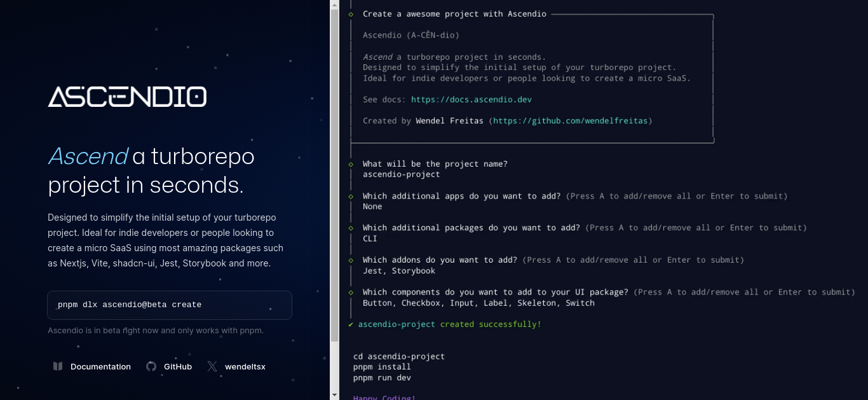The width and height of the screenshot is (868, 400).
Task: Click 'Button, Checkbox, Input, Label, Skeleton, Switch' line
Action: [x=478, y=303]
